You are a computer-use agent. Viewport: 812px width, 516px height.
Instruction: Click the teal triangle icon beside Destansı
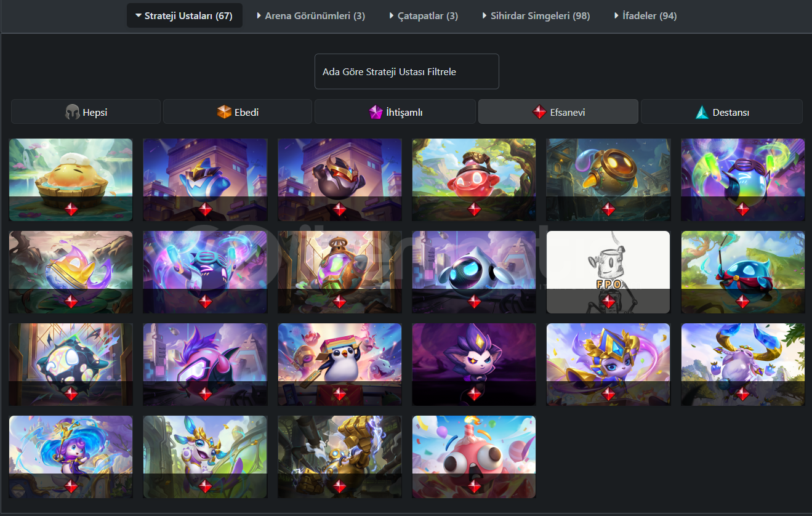click(x=702, y=112)
